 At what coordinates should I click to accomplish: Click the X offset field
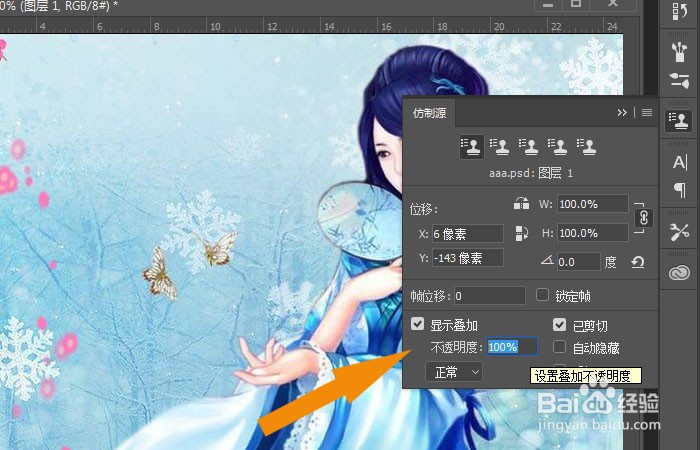tap(467, 234)
